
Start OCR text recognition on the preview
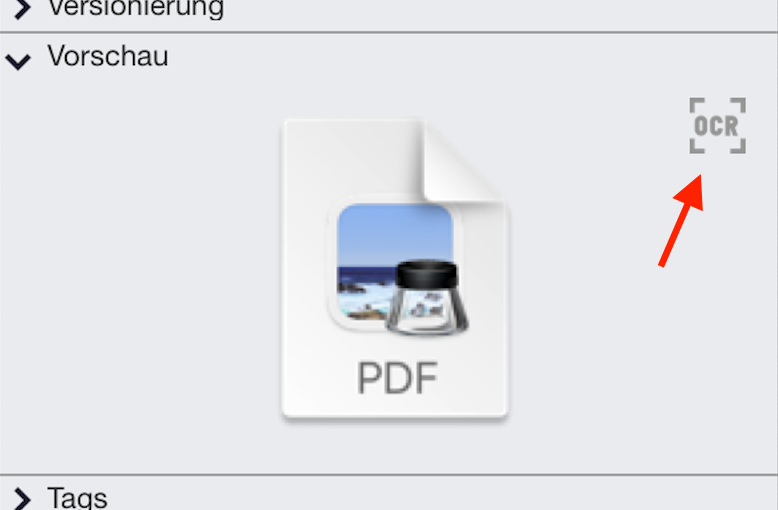click(717, 126)
